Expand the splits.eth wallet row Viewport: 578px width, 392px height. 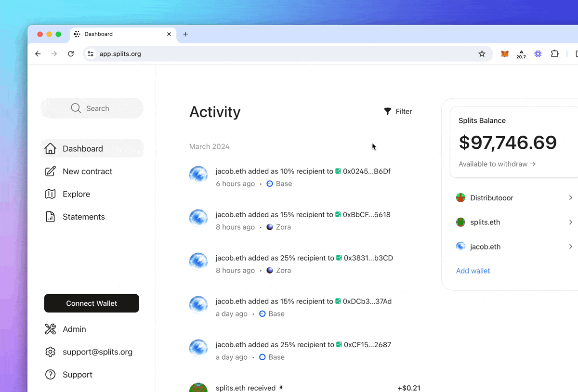click(x=514, y=222)
